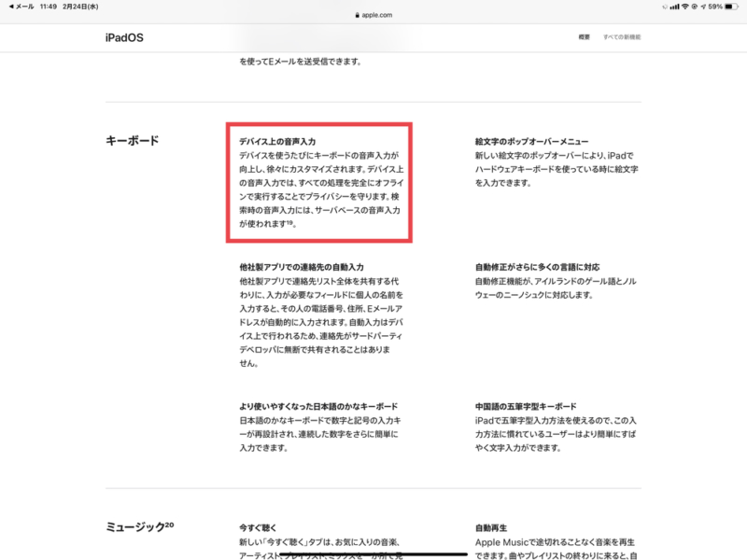Select the 中国語の五筆字型キーボード heading
Viewport: 747px width, 560px height.
(526, 406)
